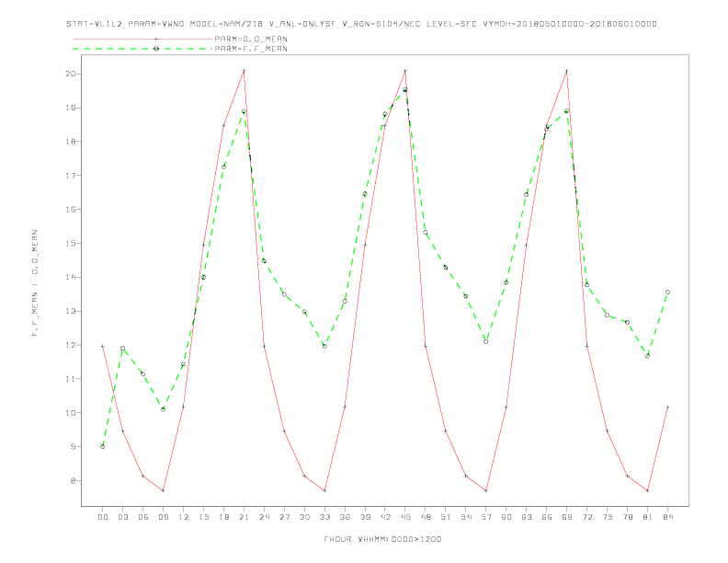The image size is (728, 563).
Task: Click x-axis tick label 72
Action: click(x=586, y=517)
